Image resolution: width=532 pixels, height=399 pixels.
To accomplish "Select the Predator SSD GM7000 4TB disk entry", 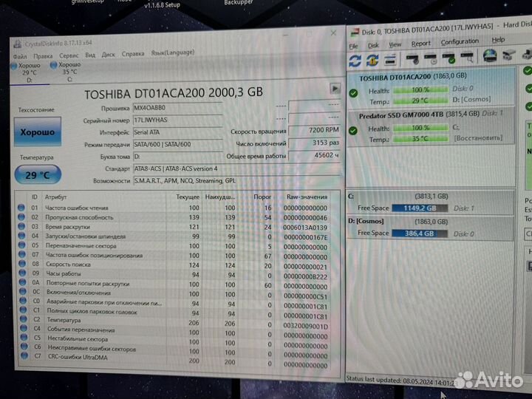I will click(x=431, y=126).
